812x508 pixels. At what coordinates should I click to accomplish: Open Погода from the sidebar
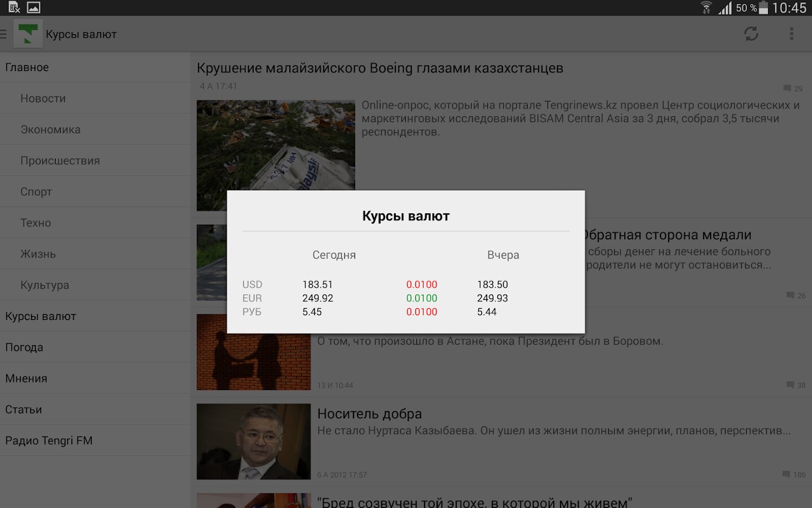click(x=24, y=347)
